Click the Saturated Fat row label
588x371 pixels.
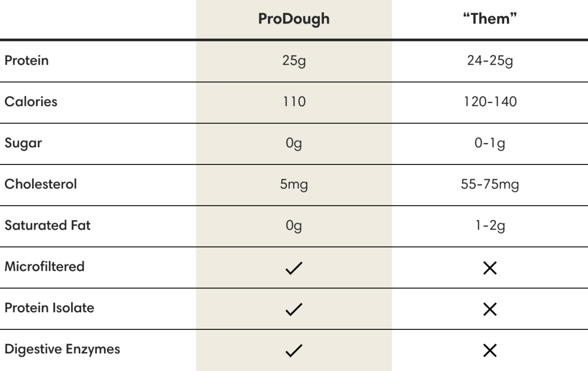(48, 225)
